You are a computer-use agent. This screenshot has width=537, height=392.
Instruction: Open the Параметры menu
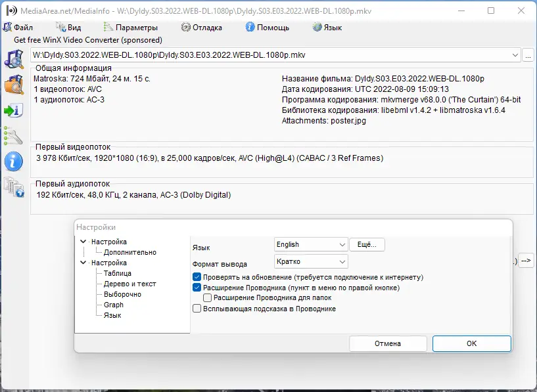point(131,28)
